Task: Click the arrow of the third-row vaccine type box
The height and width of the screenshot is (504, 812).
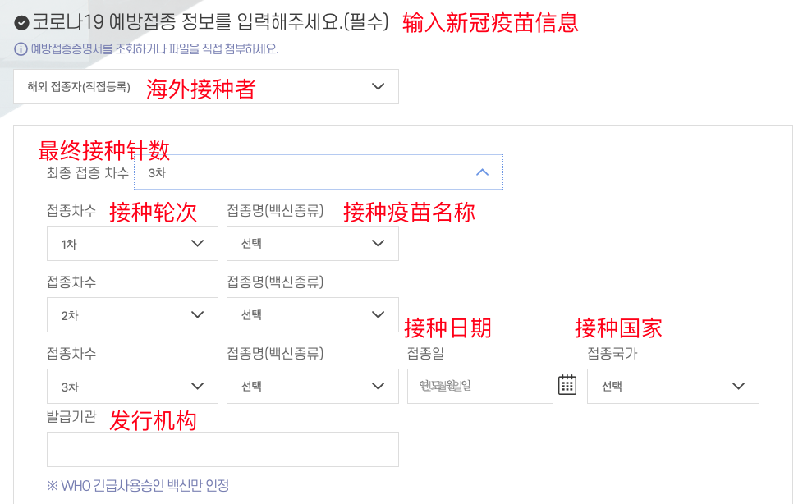Action: tap(378, 386)
